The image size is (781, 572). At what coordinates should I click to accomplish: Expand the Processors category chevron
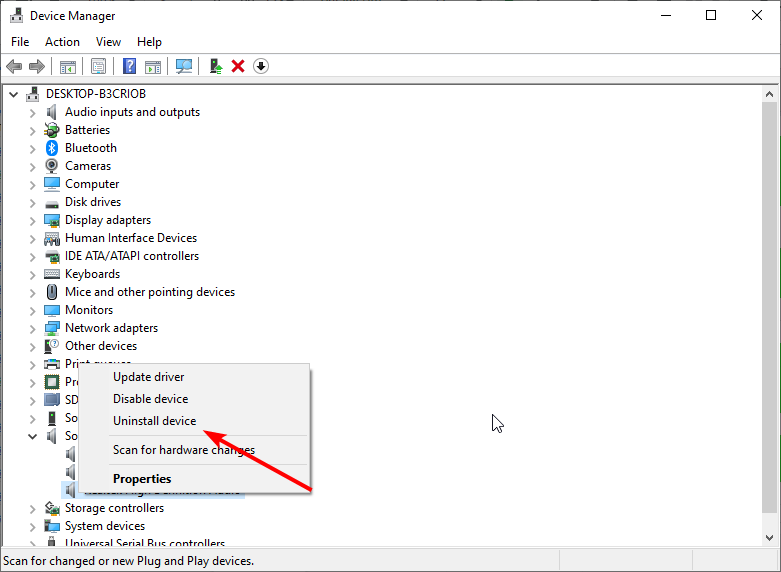(32, 383)
